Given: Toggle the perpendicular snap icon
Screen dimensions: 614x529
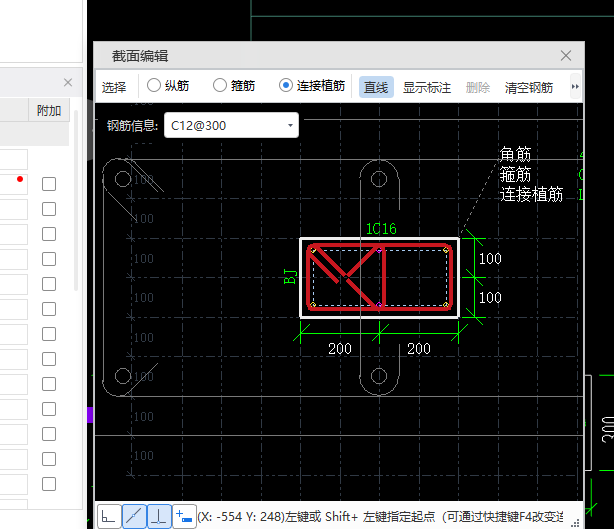Looking at the screenshot, I should (x=159, y=517).
